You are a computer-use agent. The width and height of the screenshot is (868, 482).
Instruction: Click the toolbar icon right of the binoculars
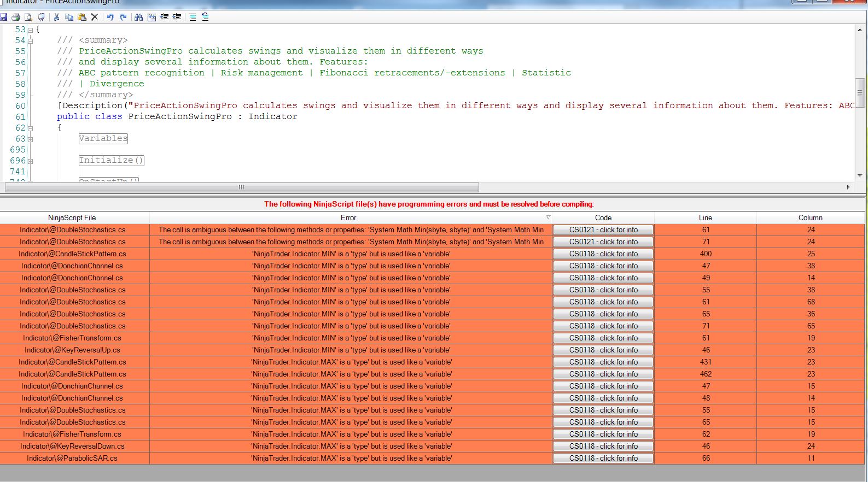tap(152, 17)
